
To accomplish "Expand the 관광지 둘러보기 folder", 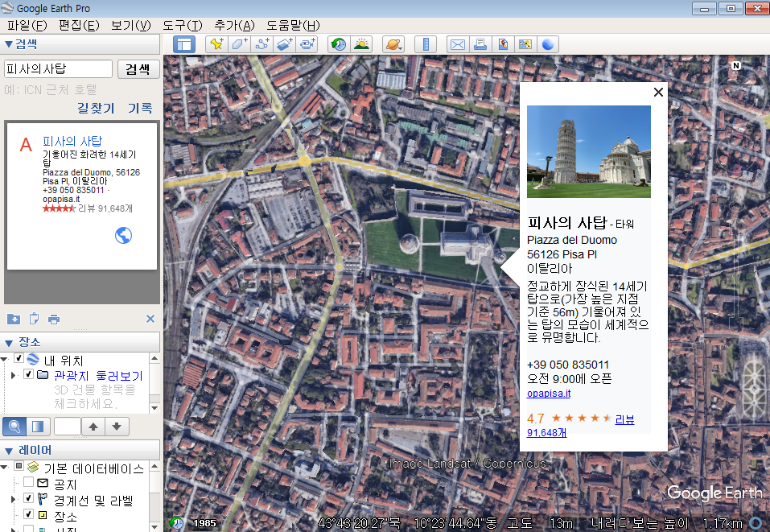I will point(14,375).
